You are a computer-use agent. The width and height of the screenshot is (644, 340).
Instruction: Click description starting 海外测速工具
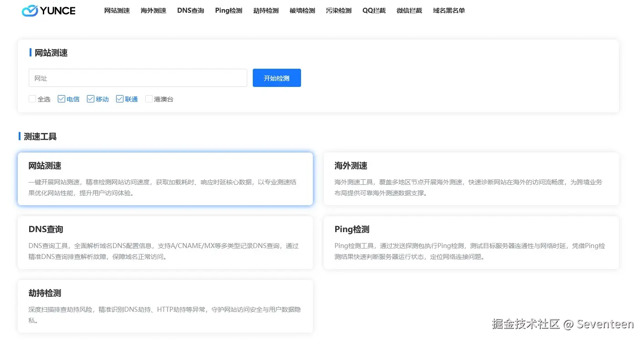point(468,188)
